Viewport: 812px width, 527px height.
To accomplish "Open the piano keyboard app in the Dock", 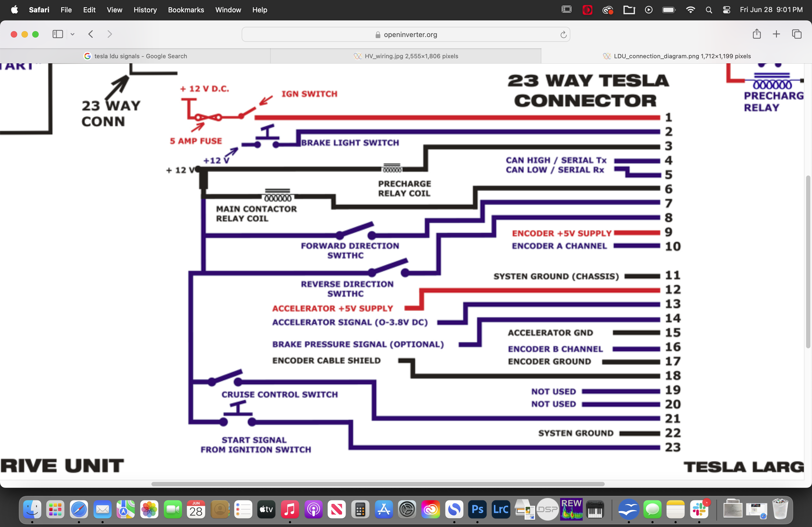I will point(595,509).
